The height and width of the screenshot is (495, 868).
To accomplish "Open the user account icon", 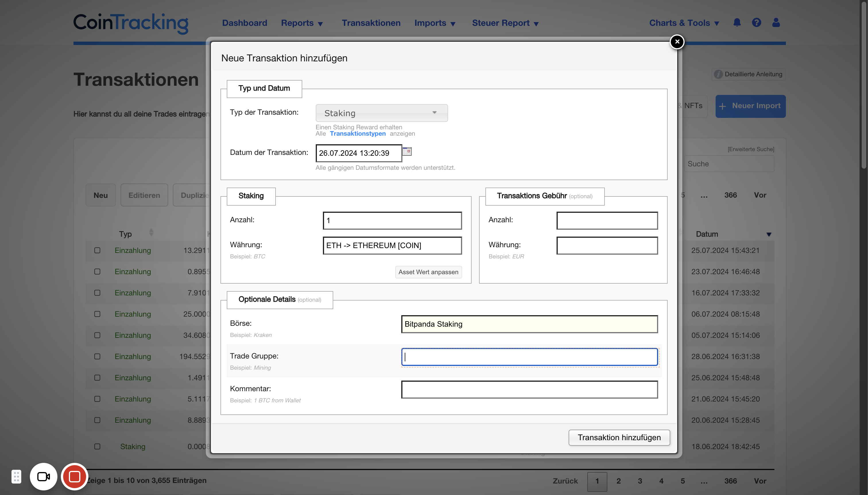I will tap(776, 22).
